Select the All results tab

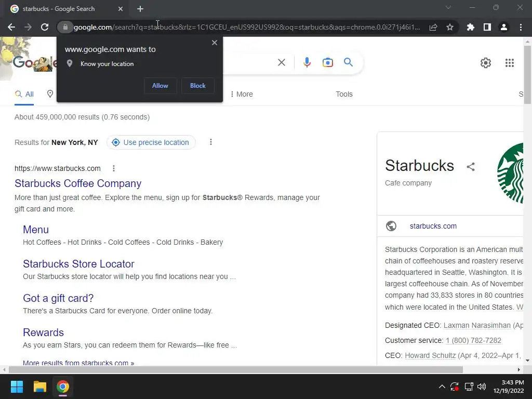24,95
